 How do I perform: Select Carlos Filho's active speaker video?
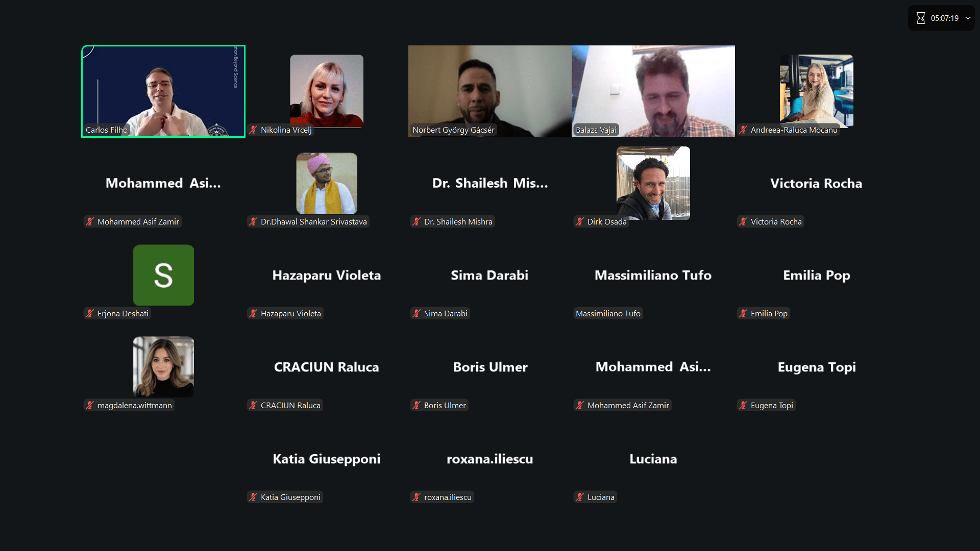pyautogui.click(x=163, y=91)
